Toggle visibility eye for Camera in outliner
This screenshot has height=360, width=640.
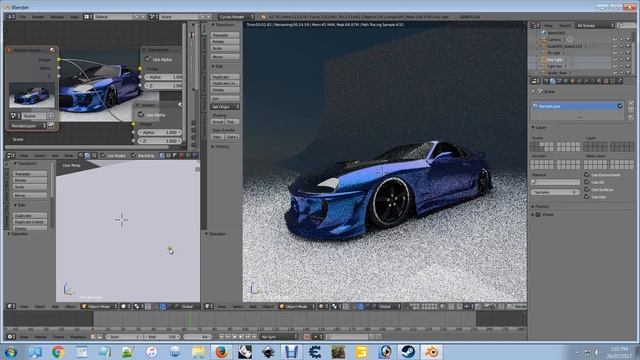(615, 40)
